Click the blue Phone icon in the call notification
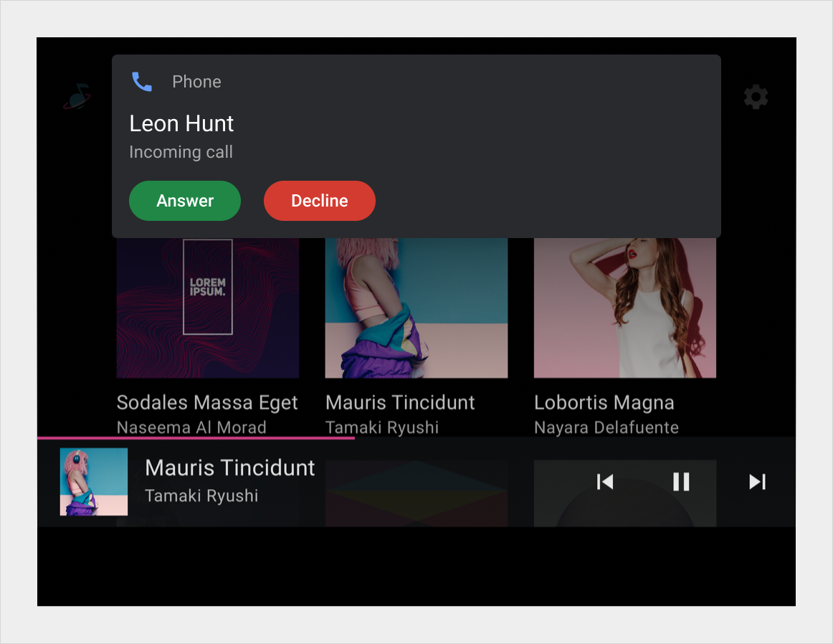This screenshot has height=644, width=833. click(x=142, y=81)
